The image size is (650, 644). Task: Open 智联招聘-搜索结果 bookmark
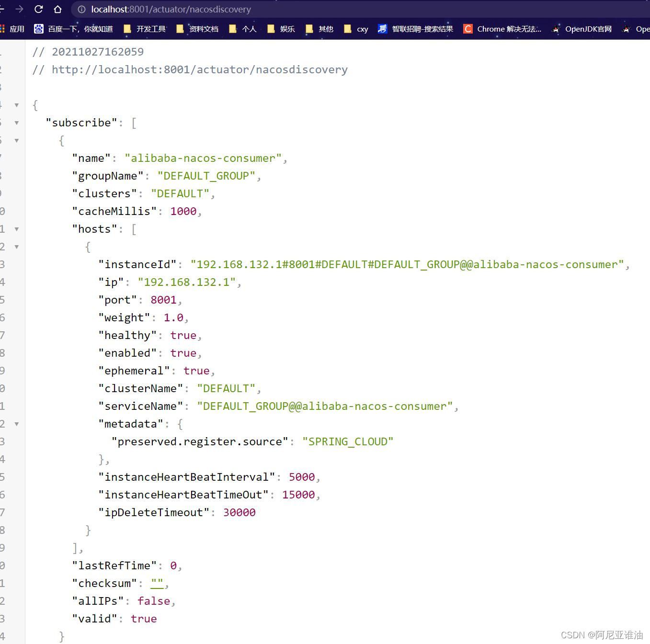pos(415,29)
